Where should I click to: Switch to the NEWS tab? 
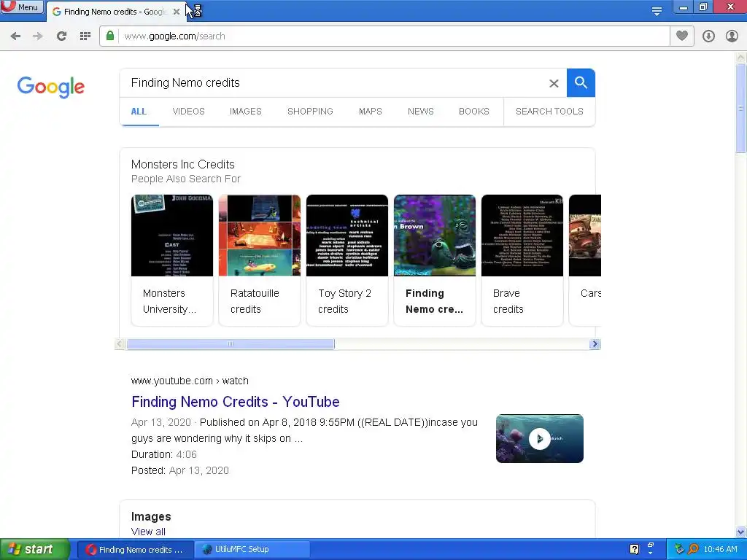point(421,112)
